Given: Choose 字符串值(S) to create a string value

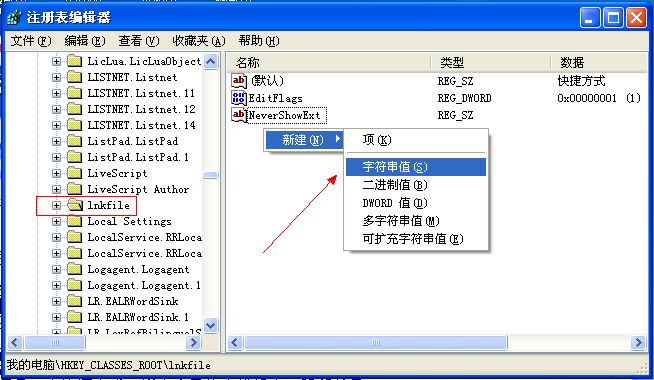Looking at the screenshot, I should tap(416, 167).
